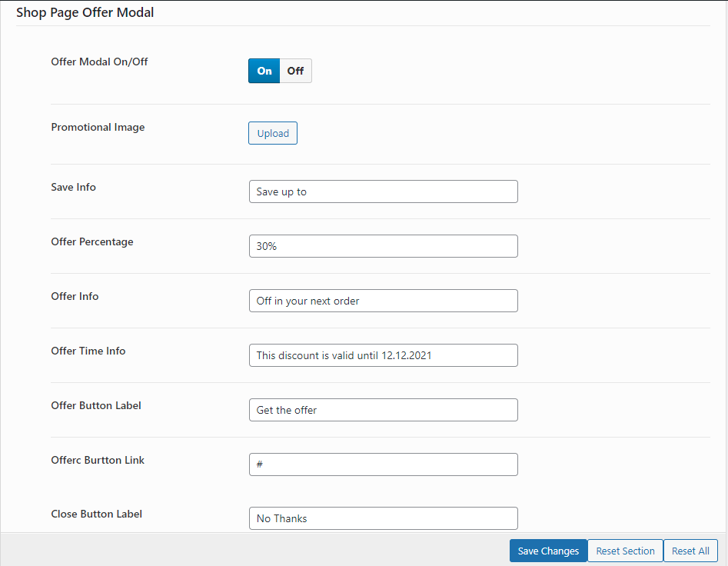Click the Offer Time Info label text
Screen dimensions: 728x566
tap(88, 351)
